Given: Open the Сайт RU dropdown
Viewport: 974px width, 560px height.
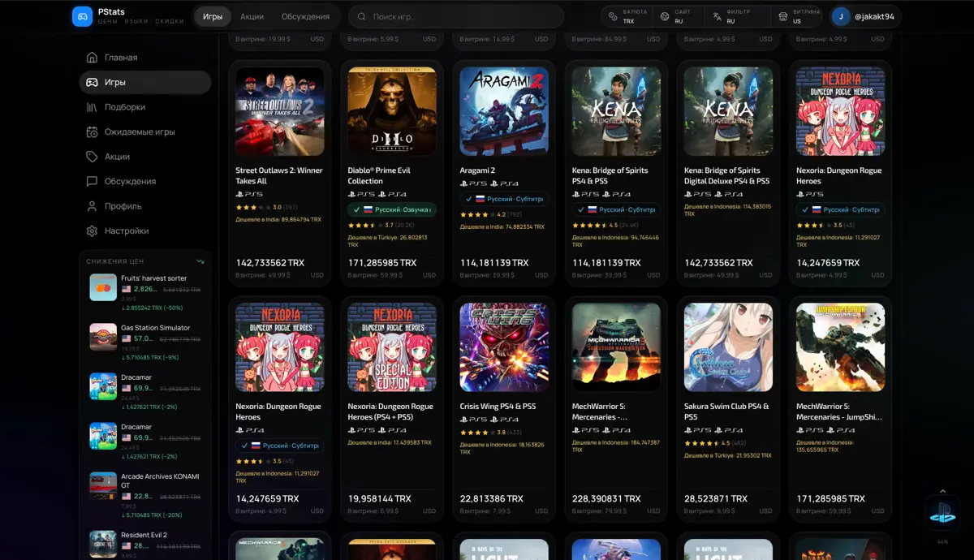Looking at the screenshot, I should click(x=677, y=16).
